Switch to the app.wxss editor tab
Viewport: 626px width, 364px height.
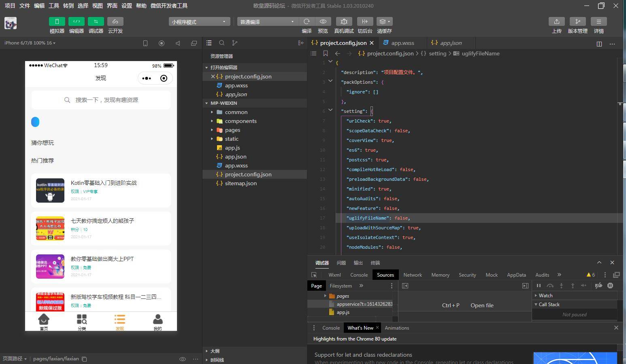click(x=402, y=43)
